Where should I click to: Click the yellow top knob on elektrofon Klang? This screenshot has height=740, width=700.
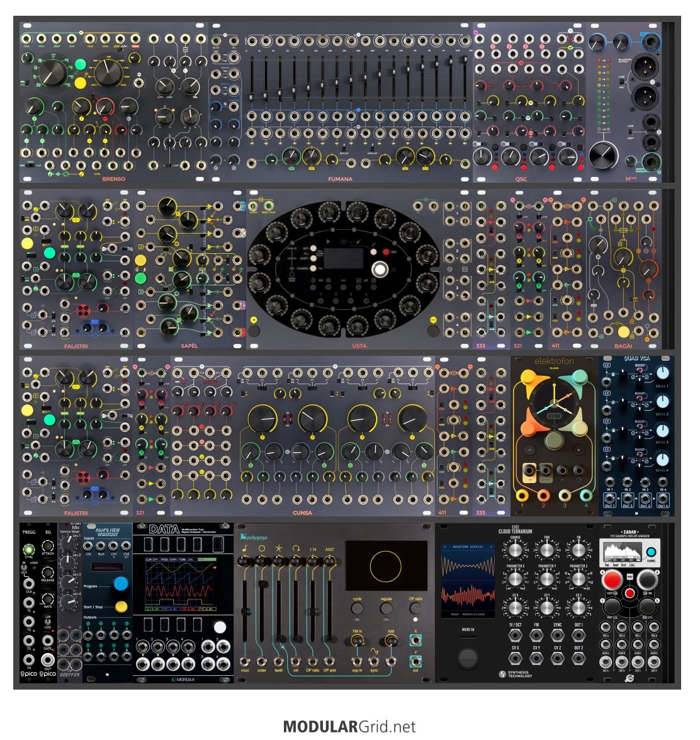coord(528,377)
